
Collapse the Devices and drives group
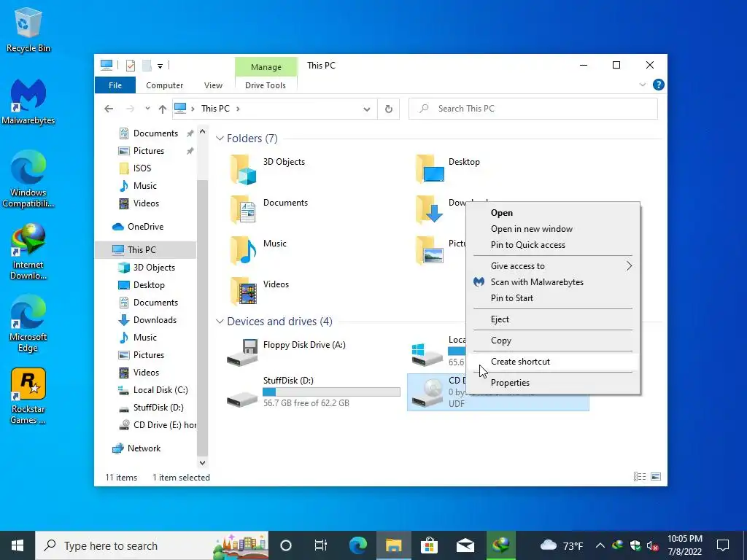point(220,322)
